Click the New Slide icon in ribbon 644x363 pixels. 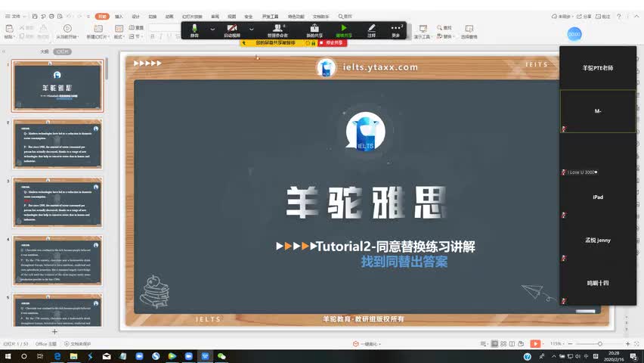pyautogui.click(x=98, y=29)
